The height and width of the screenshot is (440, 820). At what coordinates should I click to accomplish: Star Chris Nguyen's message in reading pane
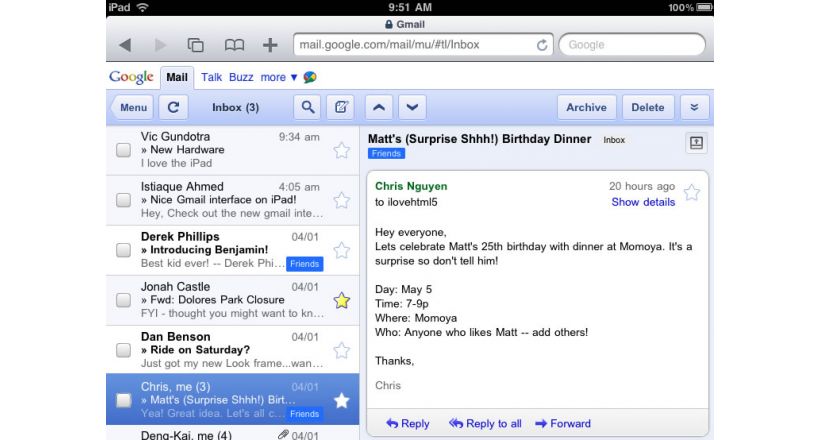pyautogui.click(x=691, y=193)
